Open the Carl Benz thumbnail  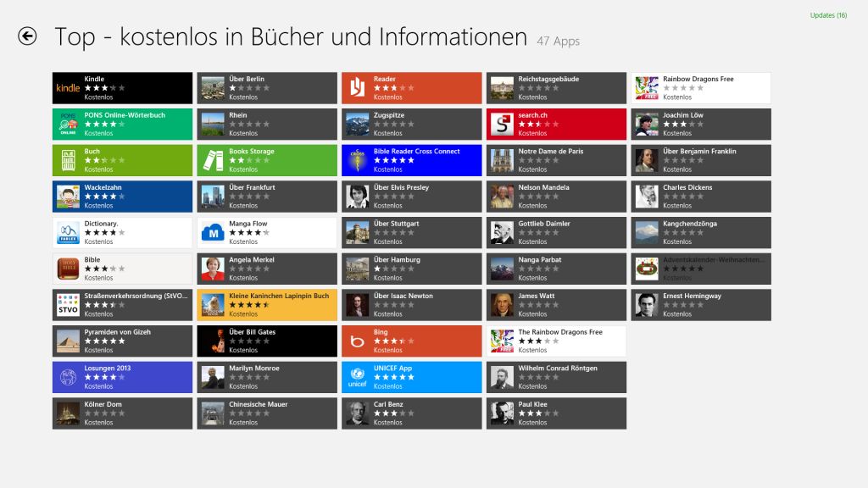358,413
